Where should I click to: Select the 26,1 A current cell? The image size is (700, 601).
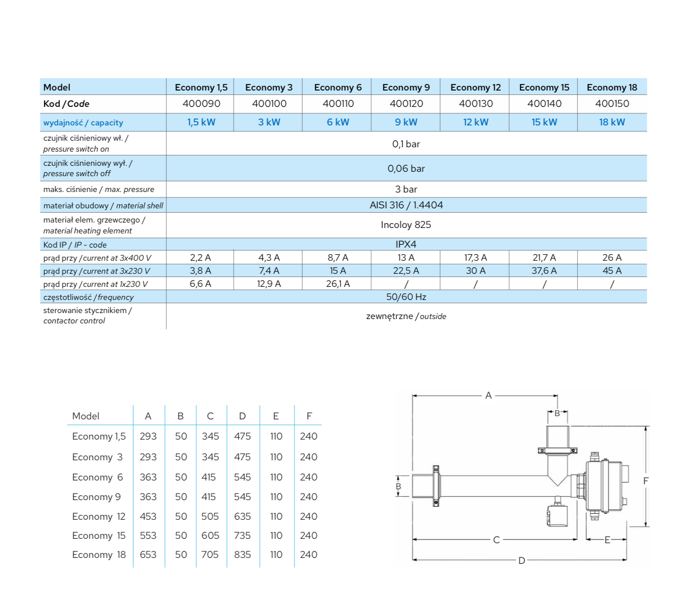click(338, 284)
